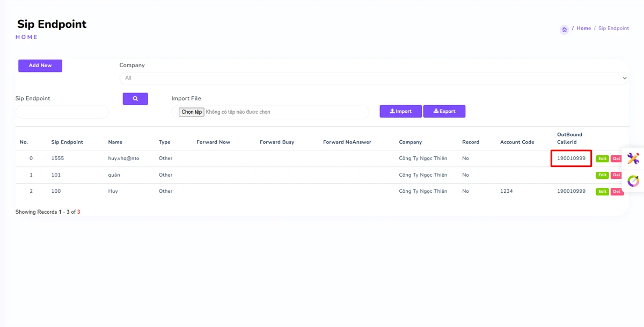Click the Sip Endpoint column header
Viewport: 644px width, 327px height.
click(x=67, y=142)
